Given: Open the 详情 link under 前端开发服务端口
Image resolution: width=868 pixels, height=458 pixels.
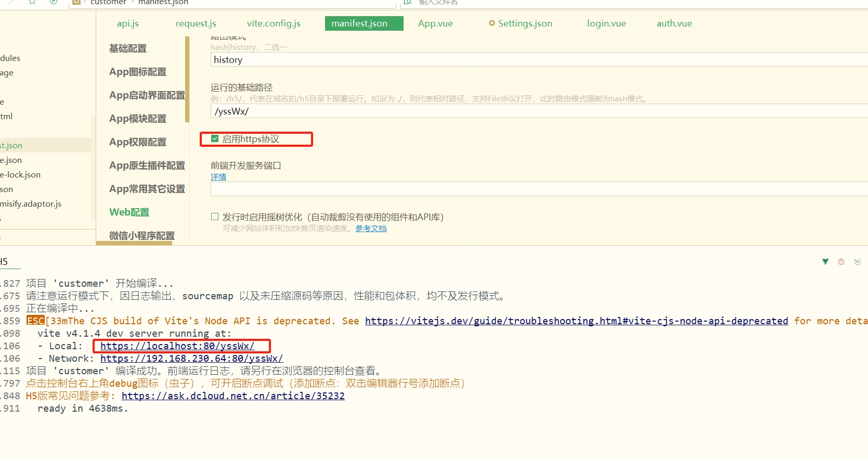Looking at the screenshot, I should 218,177.
